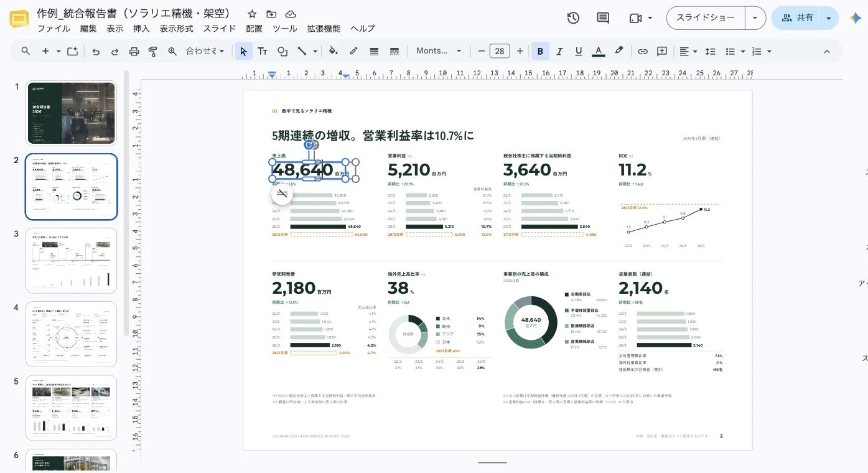Open border weight options

click(x=374, y=51)
